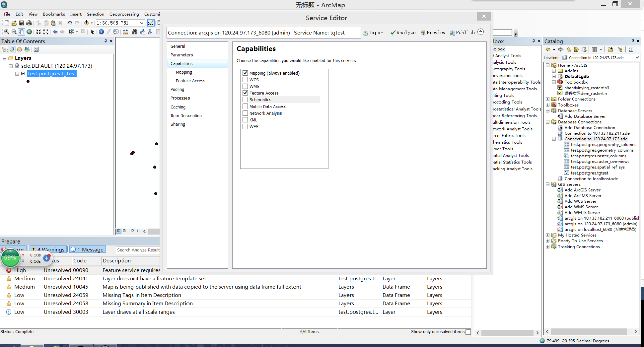Screen dimensions: 644x347
Task: Click the Fixed Zoom Out icon
Action: (46, 32)
